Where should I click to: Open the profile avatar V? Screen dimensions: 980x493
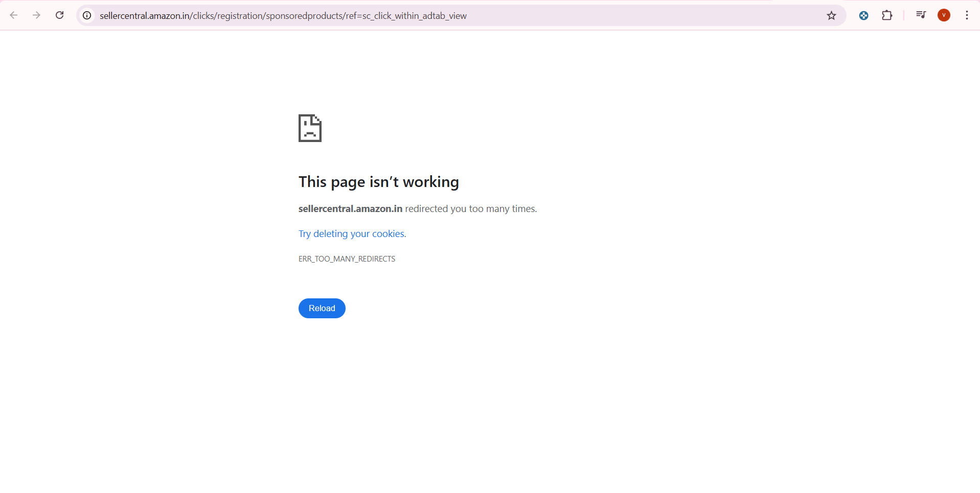coord(944,15)
